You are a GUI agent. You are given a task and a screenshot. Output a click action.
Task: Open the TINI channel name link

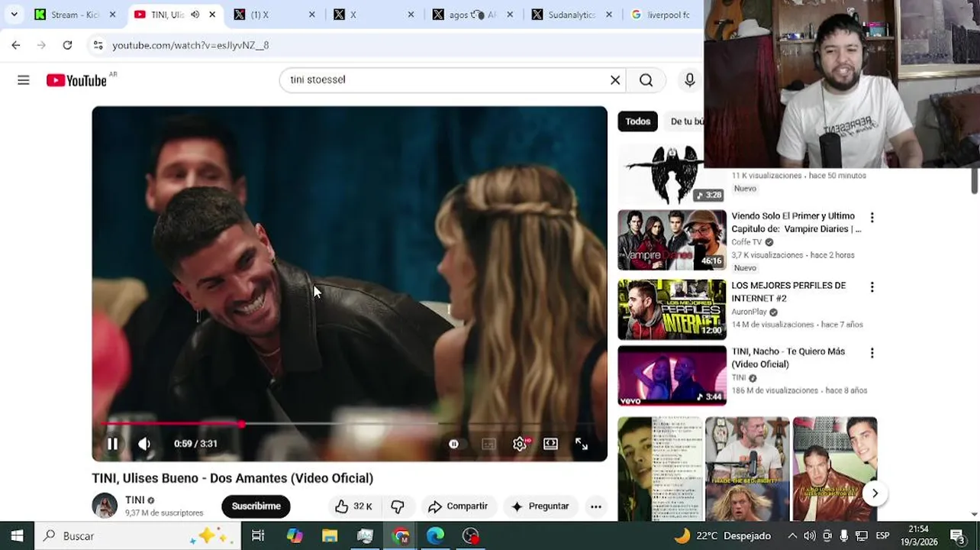134,500
